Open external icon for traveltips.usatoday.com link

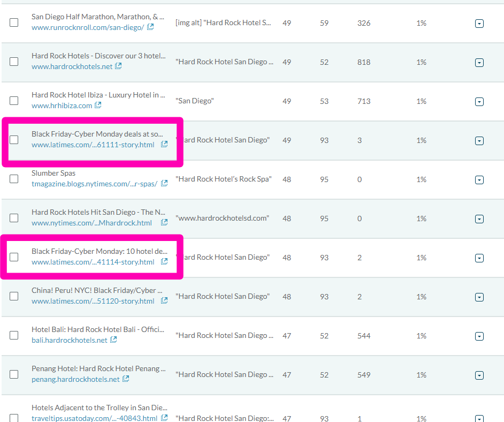click(164, 418)
